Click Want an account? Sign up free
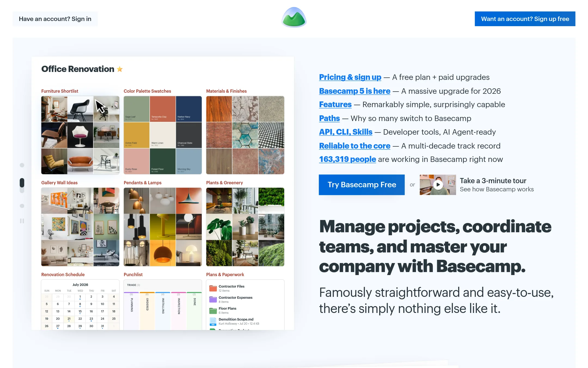Viewport: 588px width, 368px height. (x=525, y=19)
